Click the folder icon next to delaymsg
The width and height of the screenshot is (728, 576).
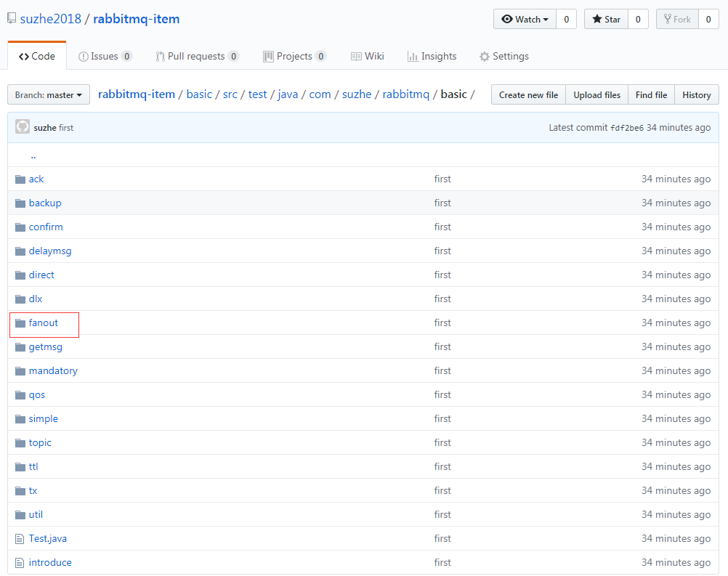coord(20,251)
